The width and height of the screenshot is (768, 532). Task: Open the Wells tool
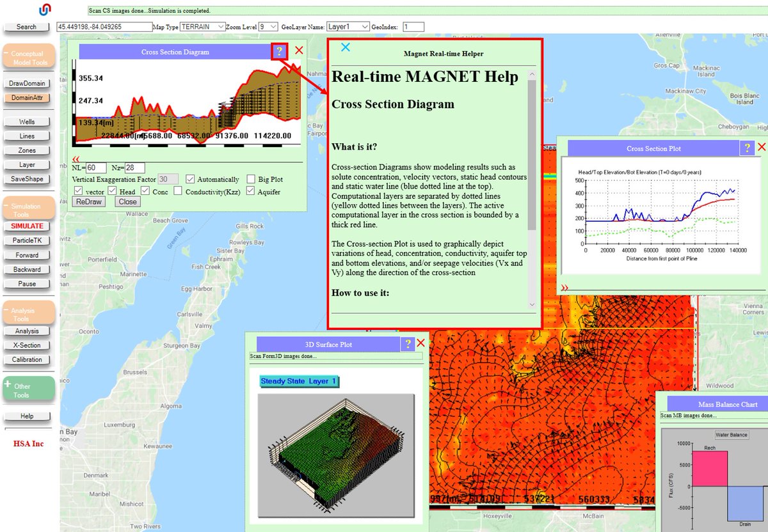click(26, 121)
